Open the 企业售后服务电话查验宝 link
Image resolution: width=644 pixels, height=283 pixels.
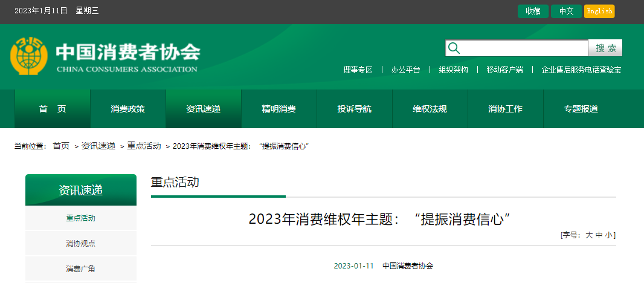[x=581, y=70]
